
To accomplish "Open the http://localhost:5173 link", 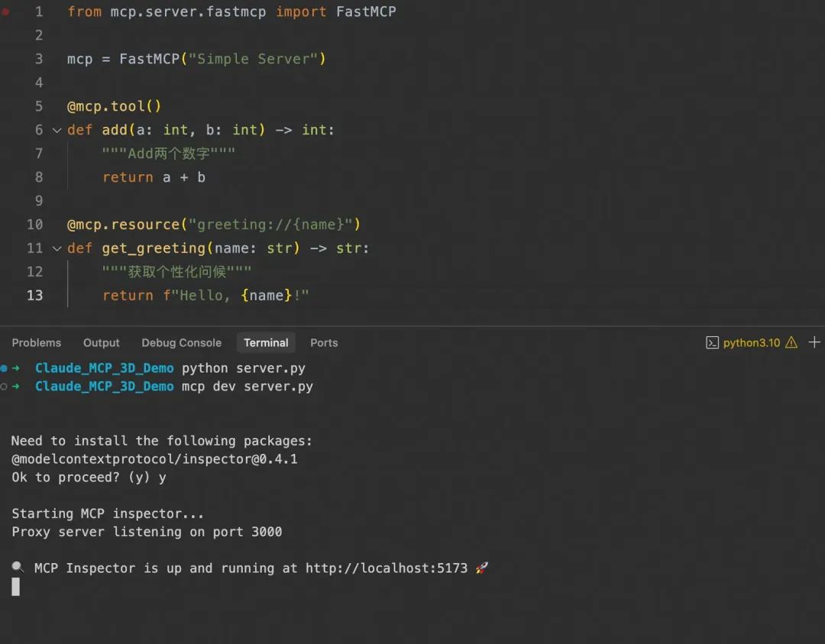I will click(386, 568).
